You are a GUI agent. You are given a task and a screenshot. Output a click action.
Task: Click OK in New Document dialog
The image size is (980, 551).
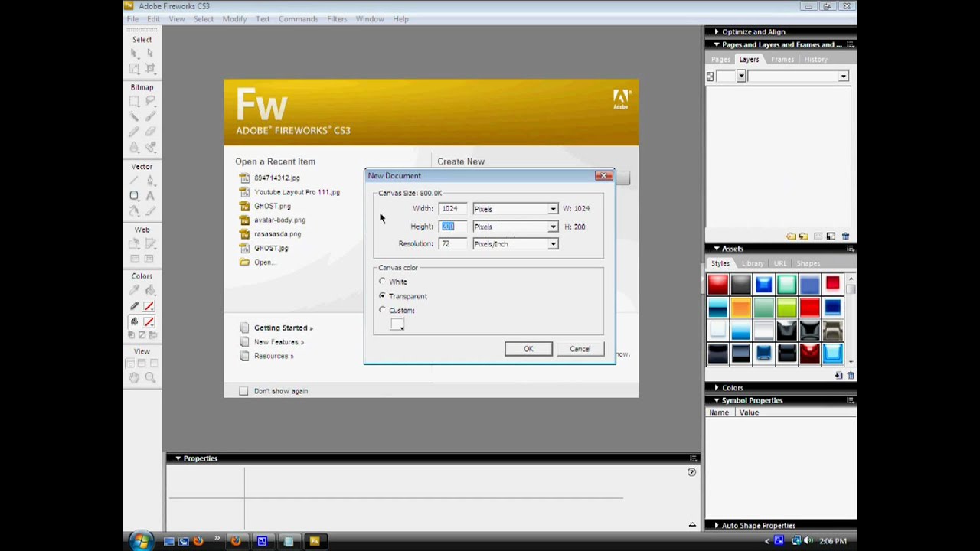(x=528, y=349)
